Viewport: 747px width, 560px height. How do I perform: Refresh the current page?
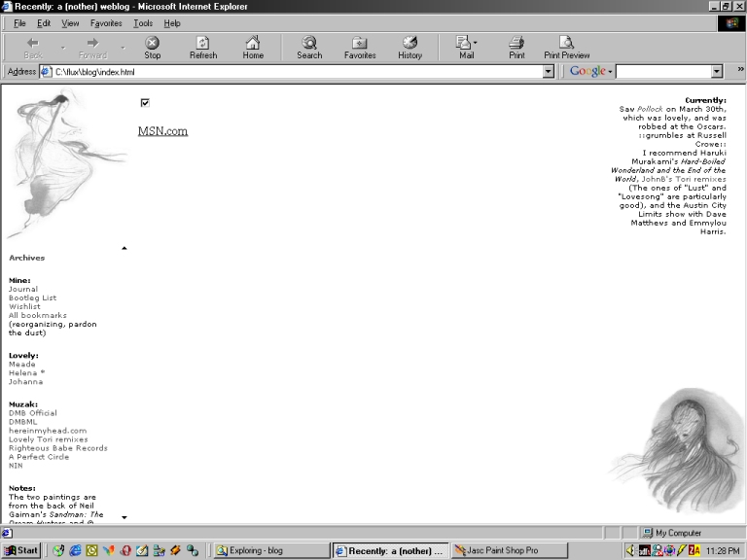click(x=203, y=48)
